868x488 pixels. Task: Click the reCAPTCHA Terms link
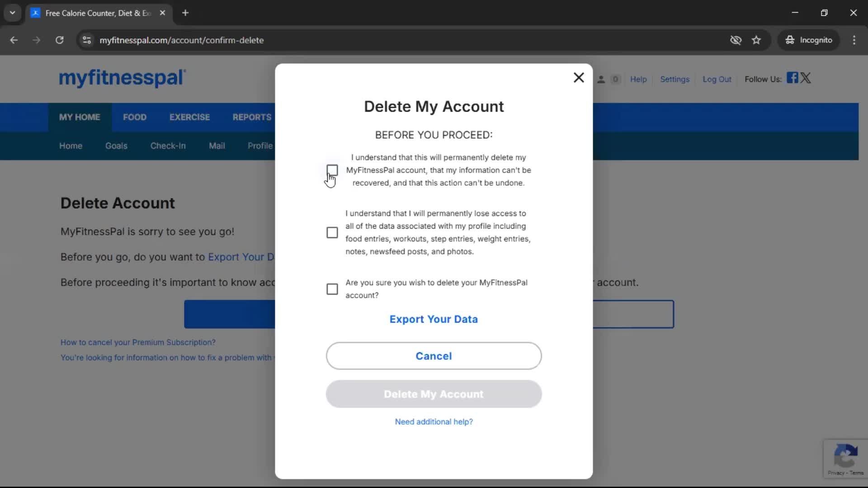point(856,473)
